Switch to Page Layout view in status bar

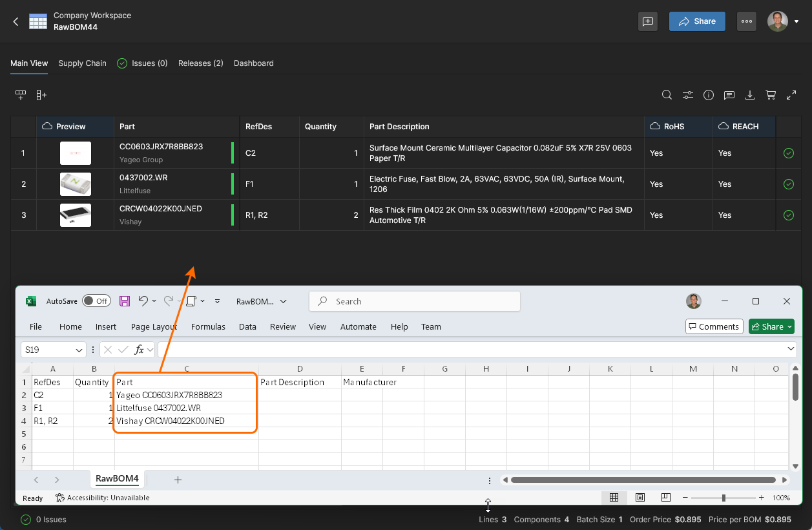(x=640, y=498)
